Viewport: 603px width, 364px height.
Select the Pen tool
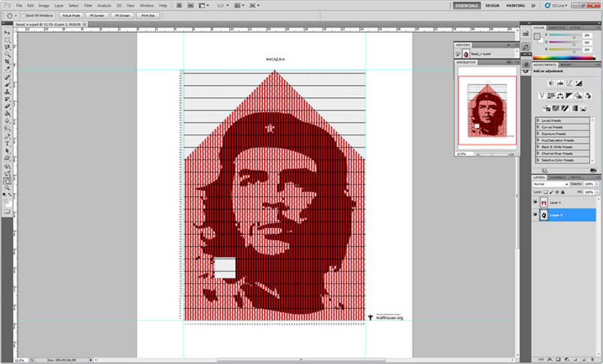tap(7, 136)
